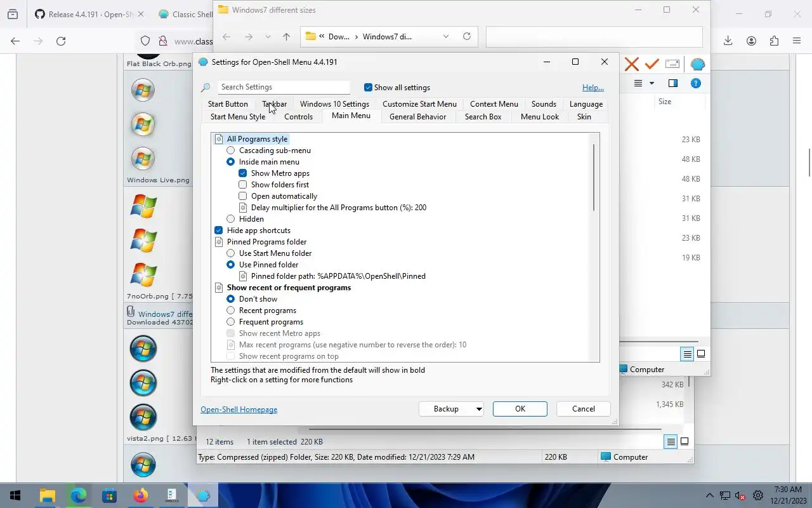Toggle the preview pane icon in Explorer
Viewport: 812px width, 508px height.
[x=673, y=83]
